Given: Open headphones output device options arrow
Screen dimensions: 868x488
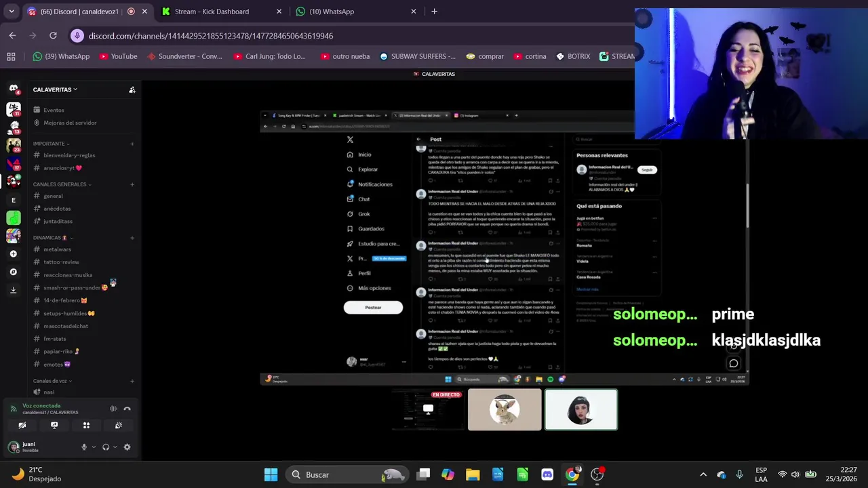Looking at the screenshot, I should coord(115,447).
